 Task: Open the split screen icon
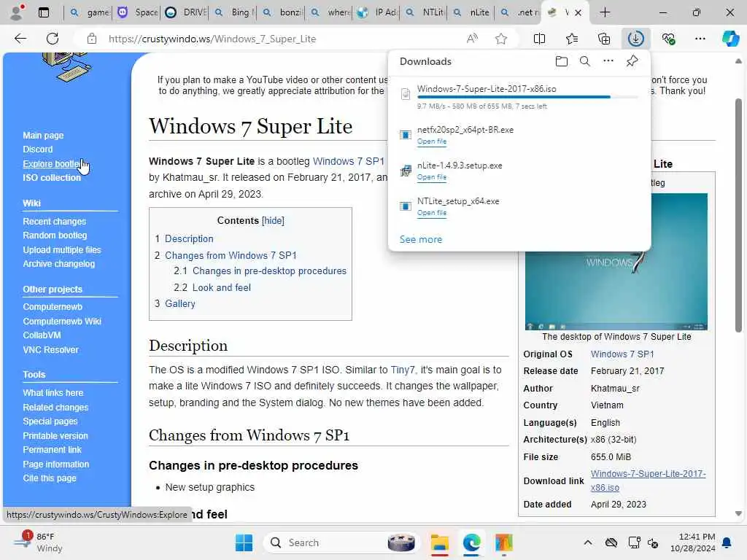tap(539, 39)
